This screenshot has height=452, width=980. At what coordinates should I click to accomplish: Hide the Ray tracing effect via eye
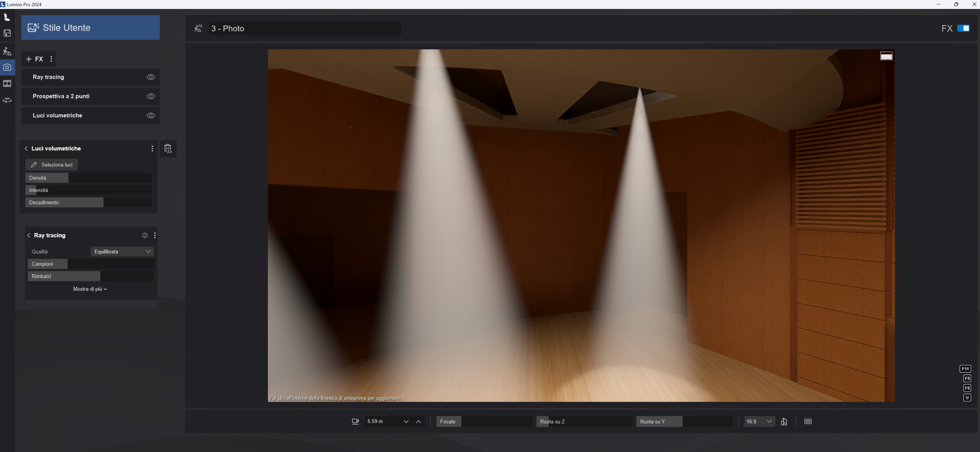(x=151, y=77)
